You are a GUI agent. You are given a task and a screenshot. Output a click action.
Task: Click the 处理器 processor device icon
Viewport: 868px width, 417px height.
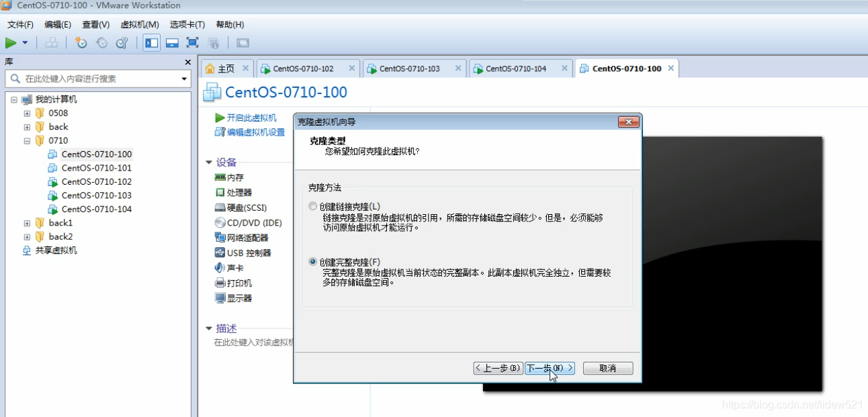[220, 193]
